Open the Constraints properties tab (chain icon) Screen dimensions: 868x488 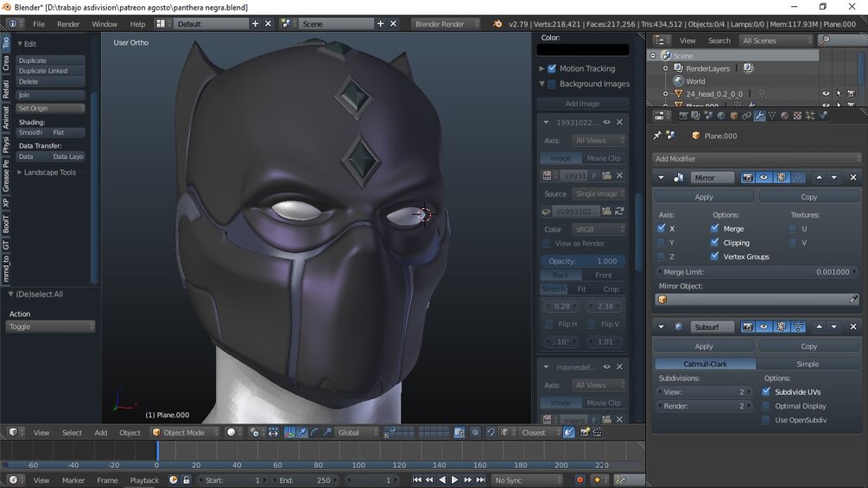(x=746, y=116)
